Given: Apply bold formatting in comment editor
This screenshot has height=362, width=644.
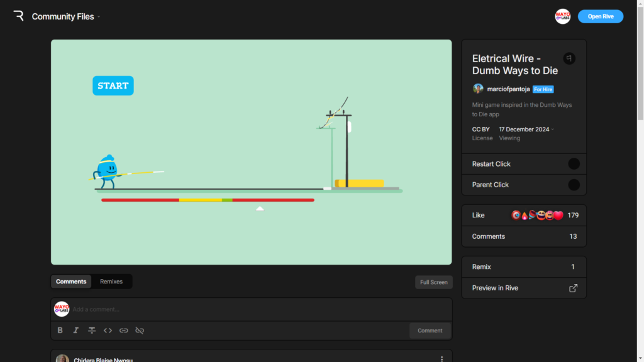Looking at the screenshot, I should 60,331.
